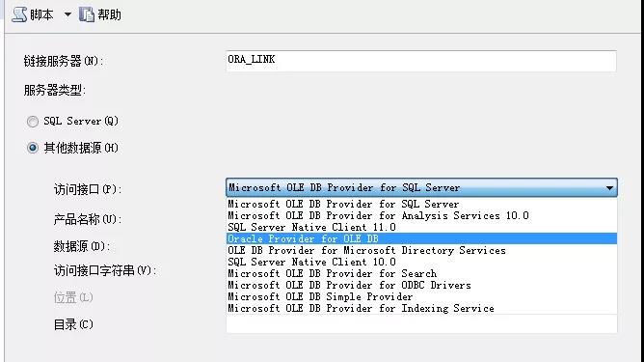Choose Microsoft OLE DB Provider for ODBC Drivers
This screenshot has height=362, width=644.
click(x=421, y=285)
